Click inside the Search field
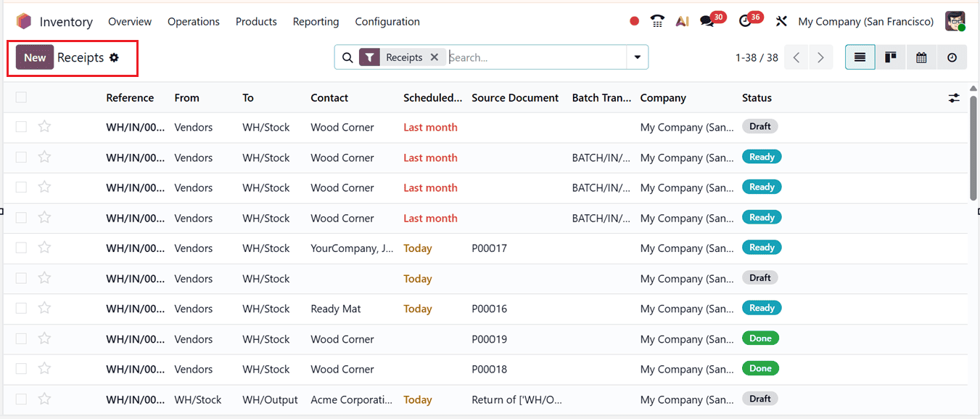This screenshot has height=419, width=980. coord(508,57)
